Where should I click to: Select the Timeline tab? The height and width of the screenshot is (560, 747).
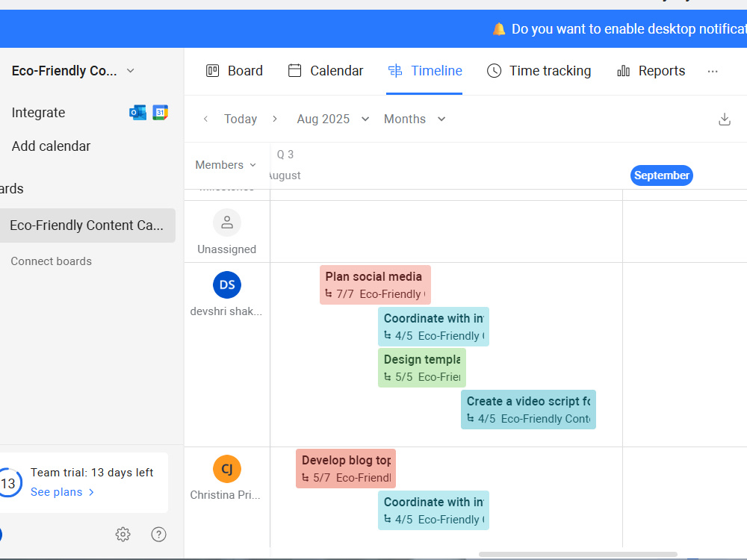point(424,71)
